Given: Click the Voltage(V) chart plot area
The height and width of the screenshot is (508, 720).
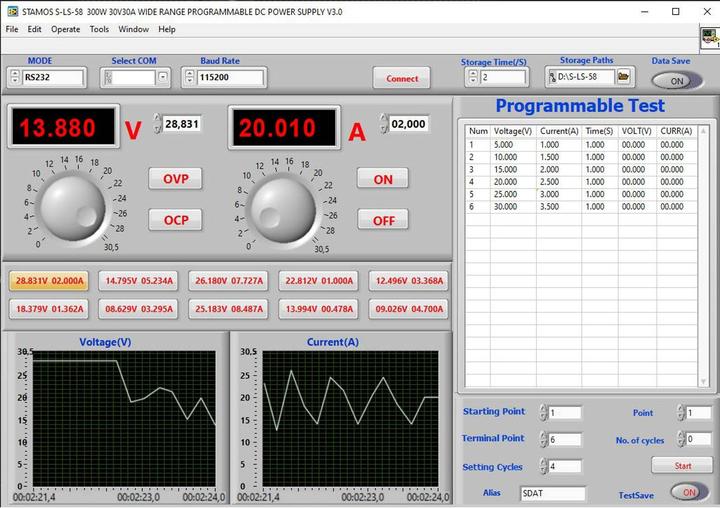Looking at the screenshot, I should (x=124, y=418).
